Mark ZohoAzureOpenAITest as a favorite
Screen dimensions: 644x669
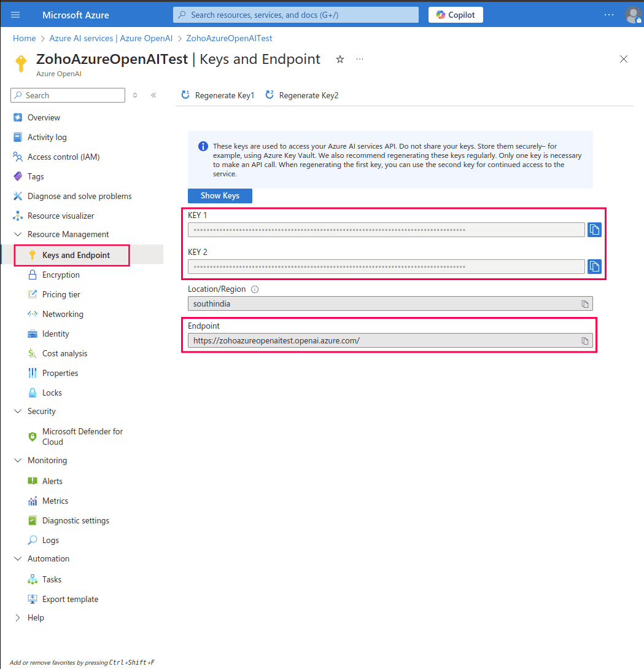(x=340, y=59)
